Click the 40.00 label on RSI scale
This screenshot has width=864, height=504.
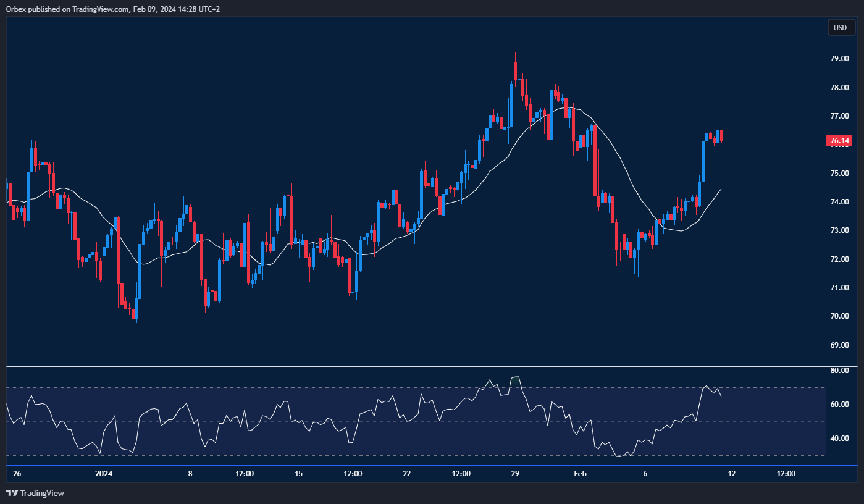point(839,439)
